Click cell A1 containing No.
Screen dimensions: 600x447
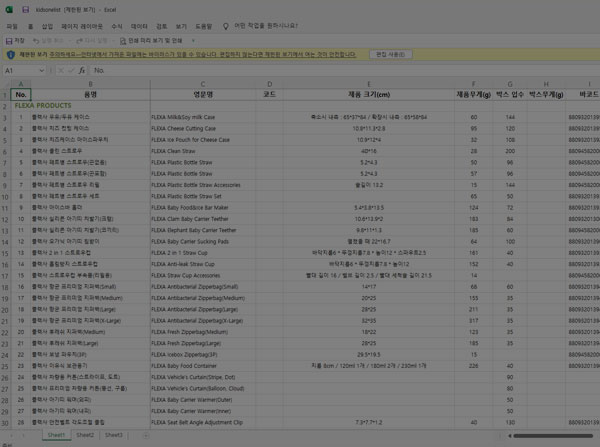pyautogui.click(x=21, y=95)
